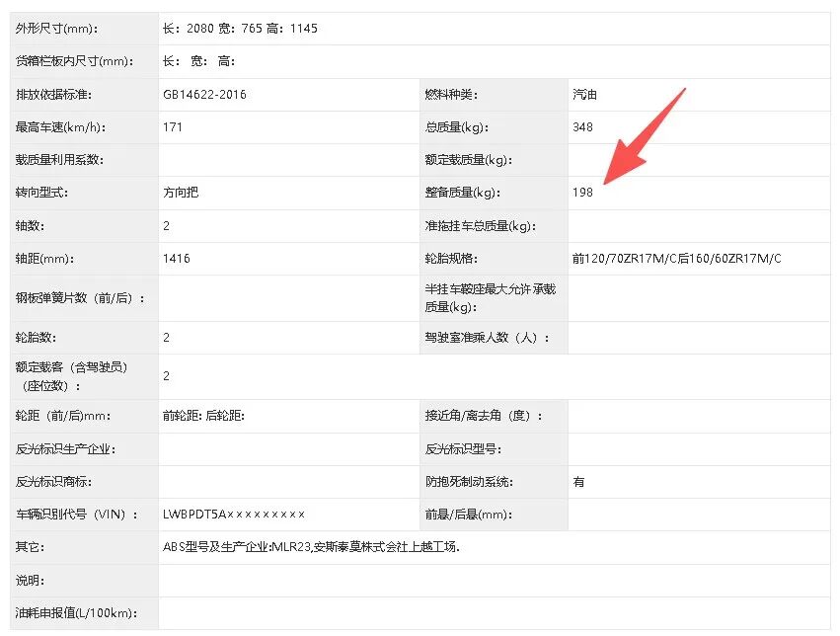This screenshot has height=636, width=840.
Task: Select the curb weight value 198
Action: 582,193
